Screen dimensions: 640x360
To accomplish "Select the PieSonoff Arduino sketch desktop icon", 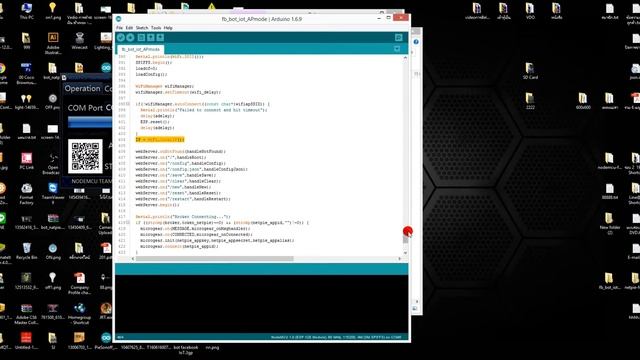I will coord(106,341).
